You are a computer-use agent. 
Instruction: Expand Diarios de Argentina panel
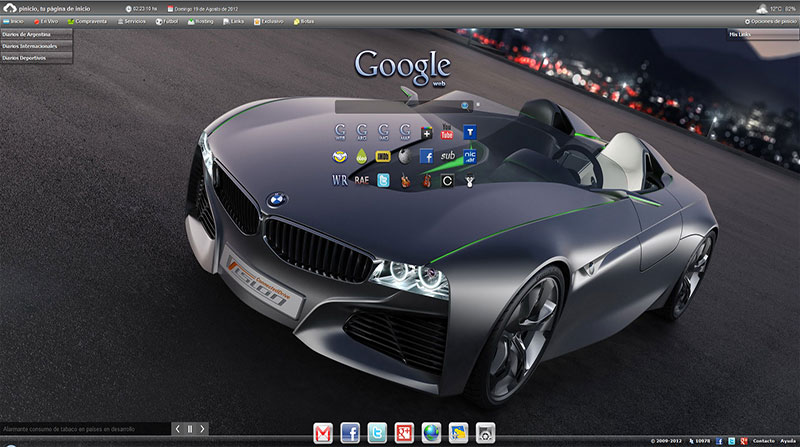pos(37,34)
